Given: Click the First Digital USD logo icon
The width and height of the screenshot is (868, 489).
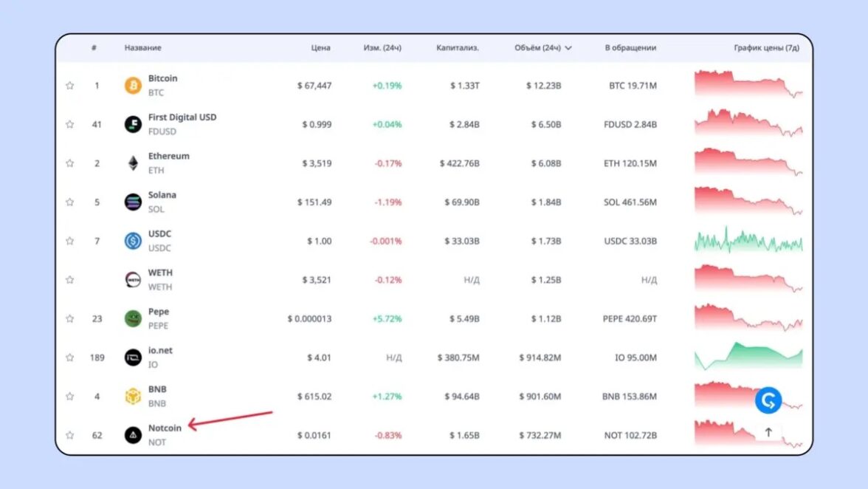Looking at the screenshot, I should pos(133,124).
